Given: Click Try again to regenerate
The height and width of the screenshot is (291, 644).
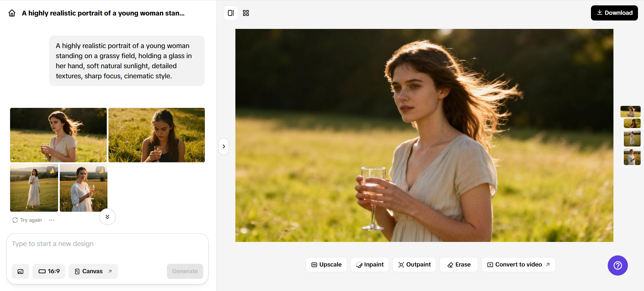Looking at the screenshot, I should click(x=27, y=220).
